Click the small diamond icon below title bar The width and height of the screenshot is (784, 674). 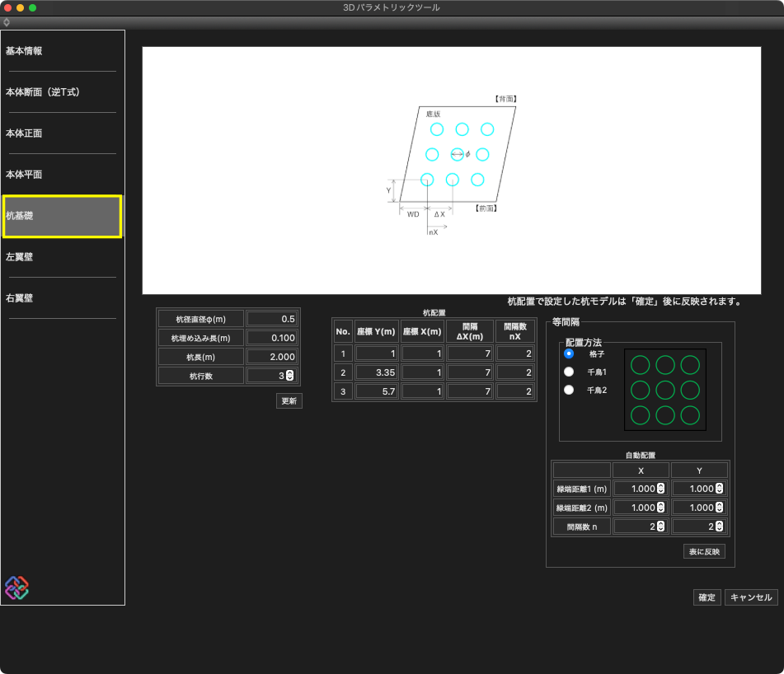pyautogui.click(x=7, y=22)
